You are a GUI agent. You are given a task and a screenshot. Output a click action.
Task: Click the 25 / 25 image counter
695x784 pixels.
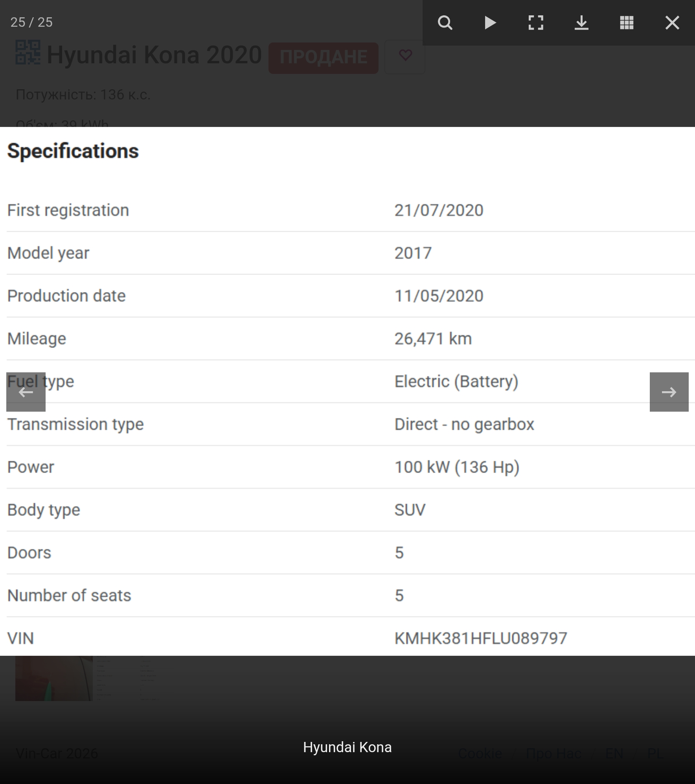click(31, 22)
